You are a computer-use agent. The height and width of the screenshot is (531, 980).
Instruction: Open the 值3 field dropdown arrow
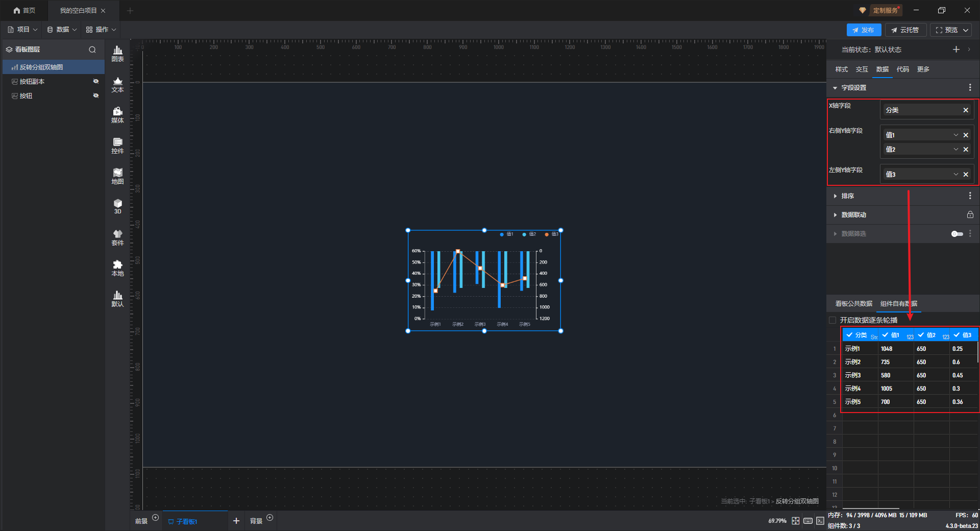[x=955, y=175]
